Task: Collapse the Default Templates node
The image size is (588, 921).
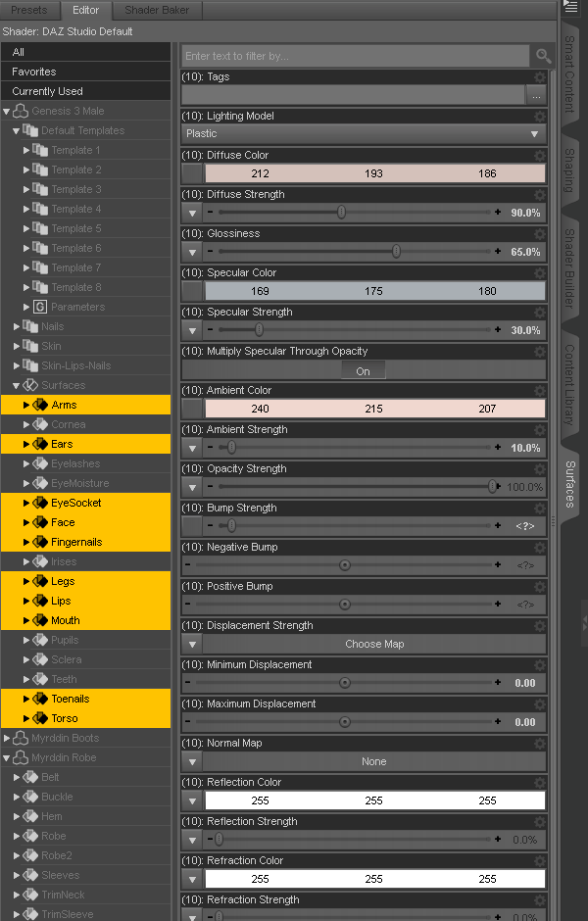Action: click(x=17, y=130)
